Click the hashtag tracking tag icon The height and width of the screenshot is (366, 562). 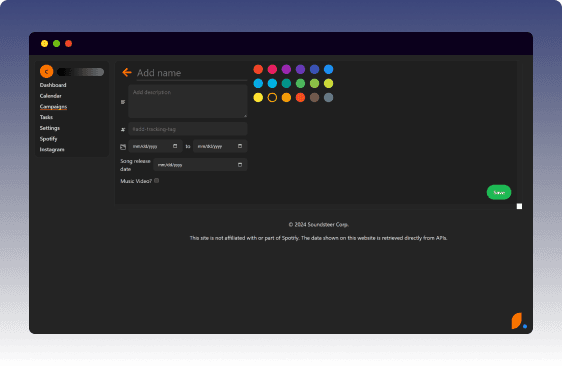pyautogui.click(x=123, y=129)
